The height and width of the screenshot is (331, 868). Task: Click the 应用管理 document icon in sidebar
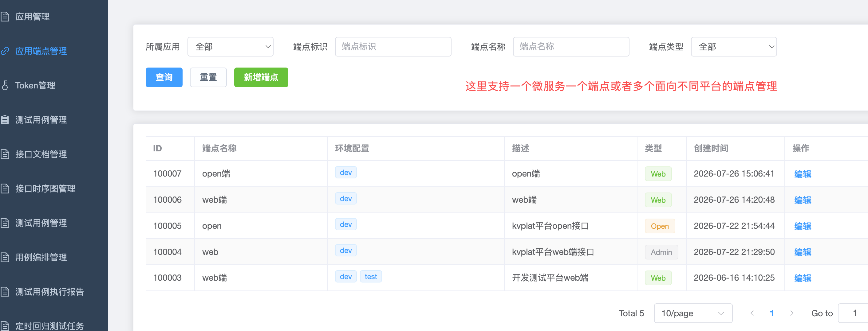pyautogui.click(x=5, y=17)
